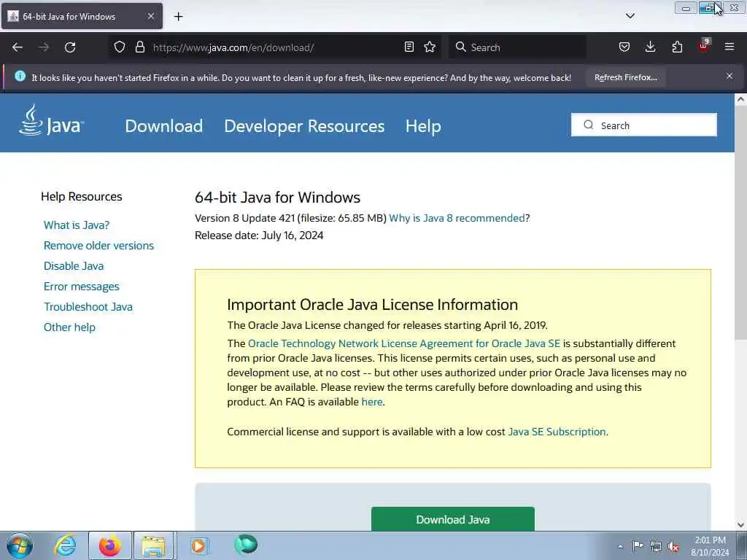Open Why is Java 8 recommended link
Viewport: 747px width, 560px height.
click(457, 218)
